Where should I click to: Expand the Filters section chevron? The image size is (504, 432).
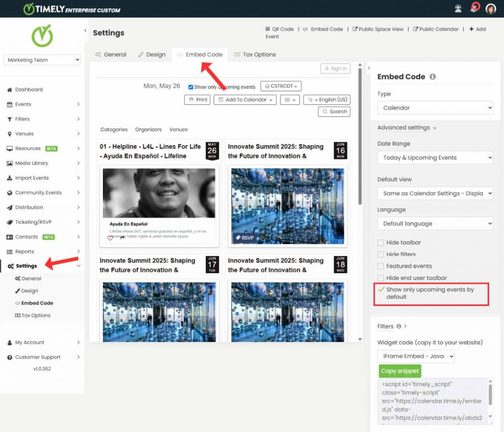click(x=406, y=326)
